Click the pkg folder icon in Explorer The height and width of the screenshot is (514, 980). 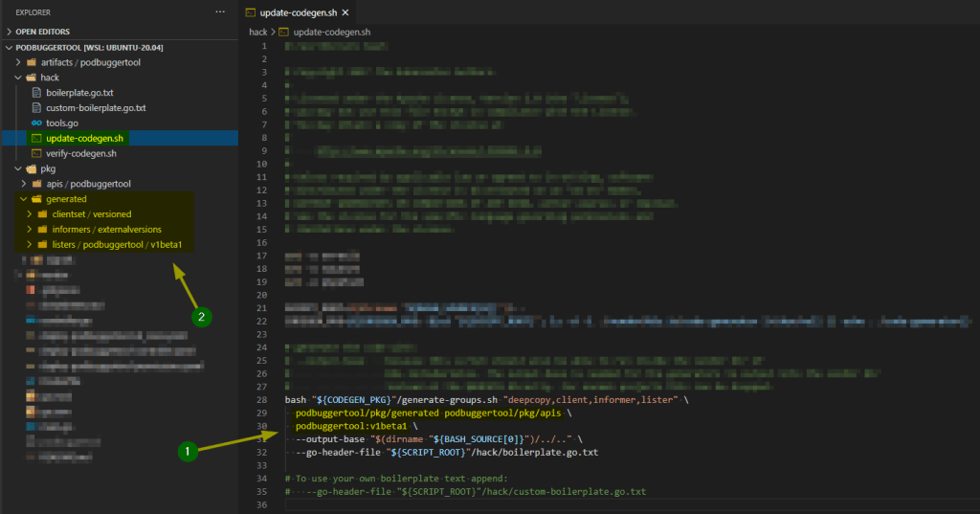[31, 168]
